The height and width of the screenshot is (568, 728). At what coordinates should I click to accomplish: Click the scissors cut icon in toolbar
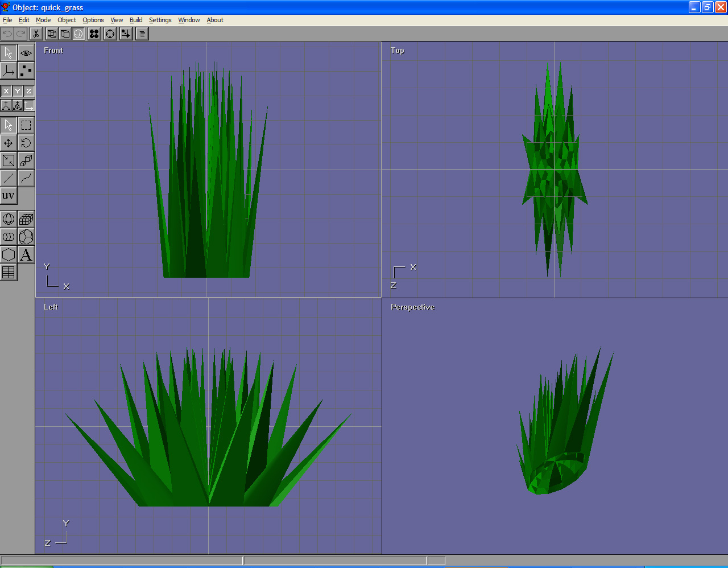[x=36, y=34]
